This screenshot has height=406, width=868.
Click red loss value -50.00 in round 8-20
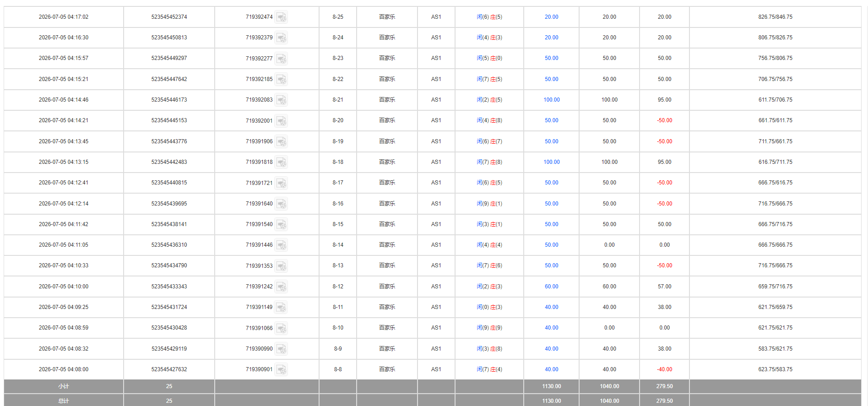click(x=664, y=120)
